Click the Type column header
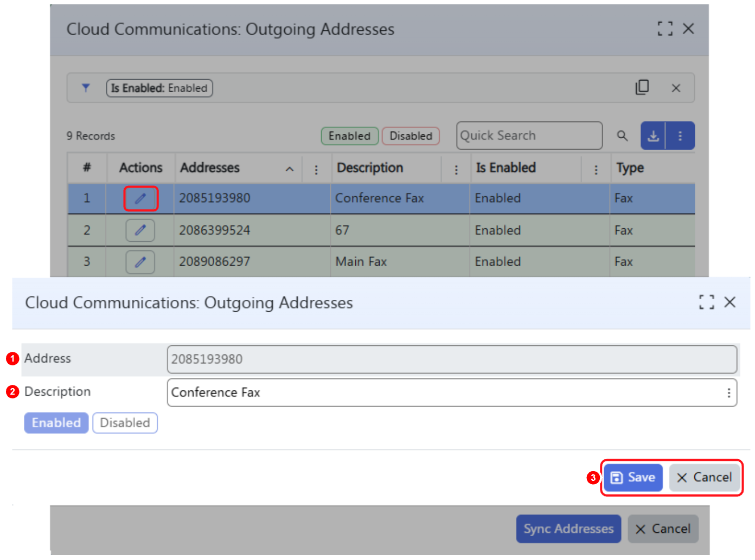Image resolution: width=755 pixels, height=560 pixels. 630,168
